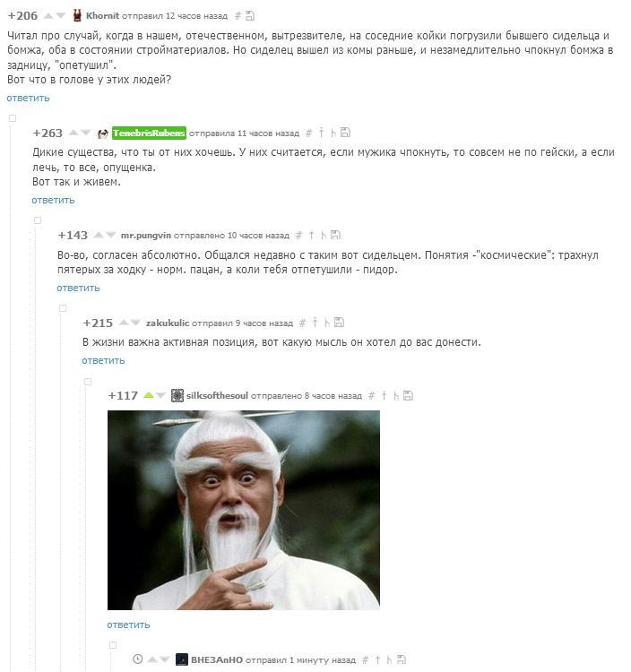Reply to zakukulic's comment
631x672 pixels.
(103, 361)
